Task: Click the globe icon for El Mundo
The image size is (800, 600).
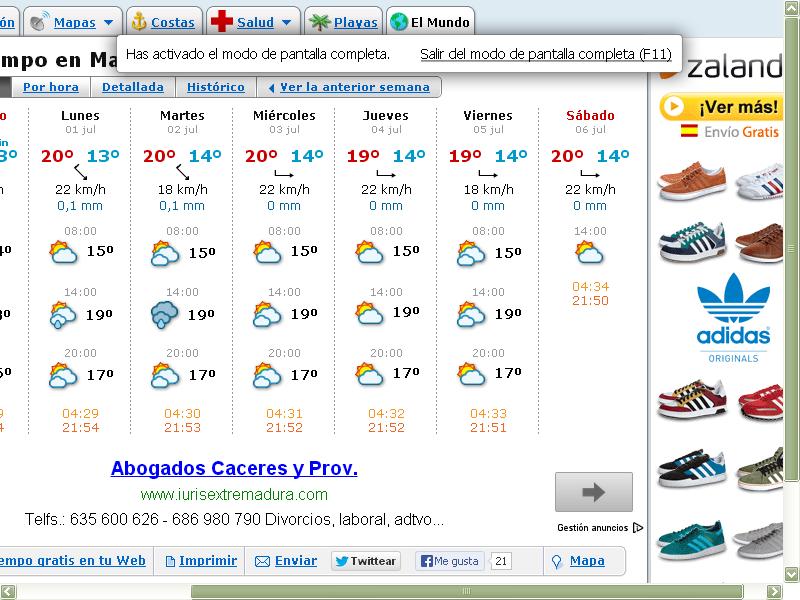Action: click(399, 22)
